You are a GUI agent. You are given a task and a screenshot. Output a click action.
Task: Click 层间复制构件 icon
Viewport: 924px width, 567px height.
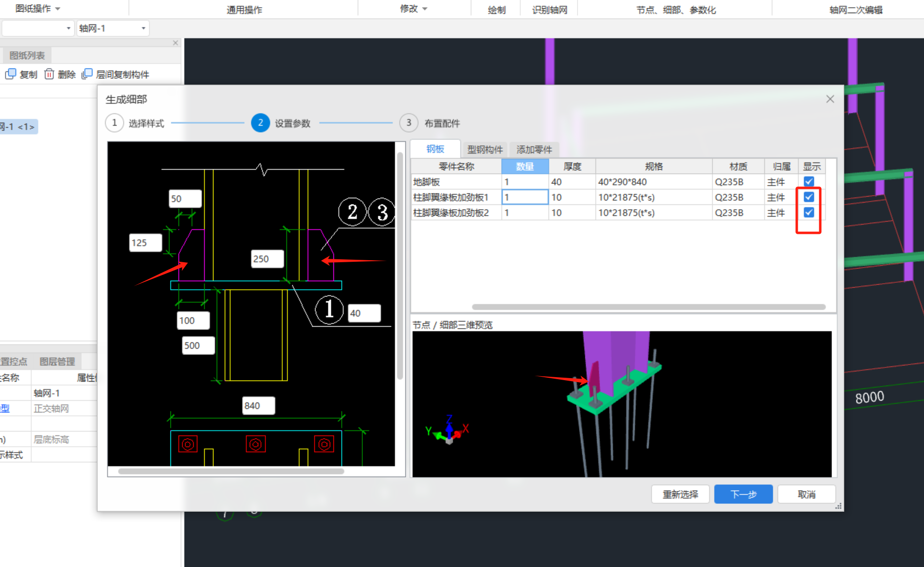pos(87,74)
